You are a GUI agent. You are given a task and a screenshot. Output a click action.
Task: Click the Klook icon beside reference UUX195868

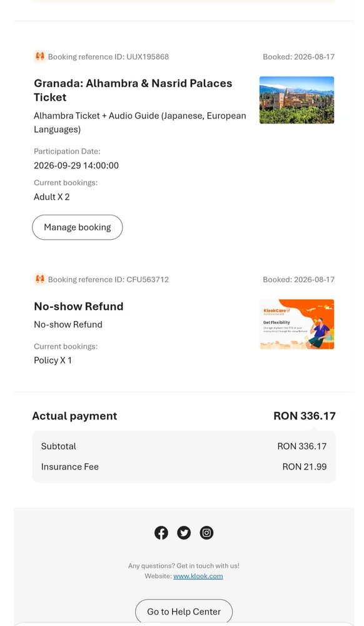[39, 56]
